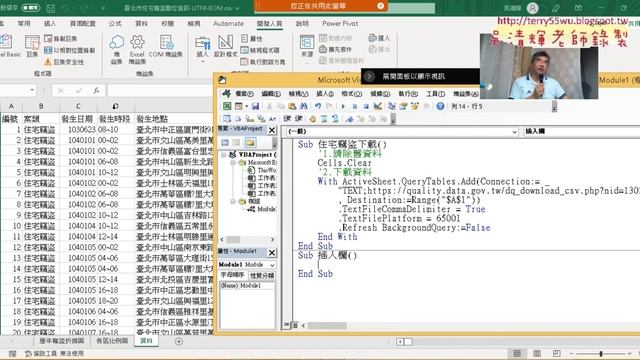640x360 pixels.
Task: Click 執行對話方塊 Run Dialog in ribbon
Action: click(x=263, y=62)
